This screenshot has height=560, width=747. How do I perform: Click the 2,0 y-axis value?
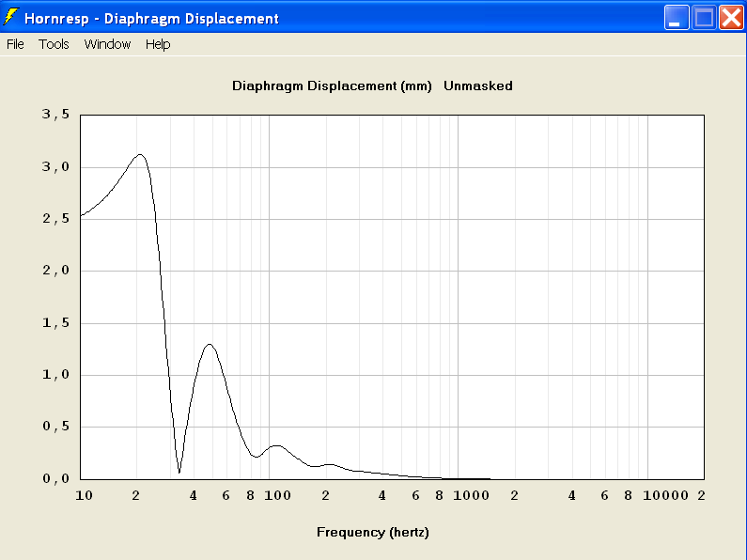(55, 271)
